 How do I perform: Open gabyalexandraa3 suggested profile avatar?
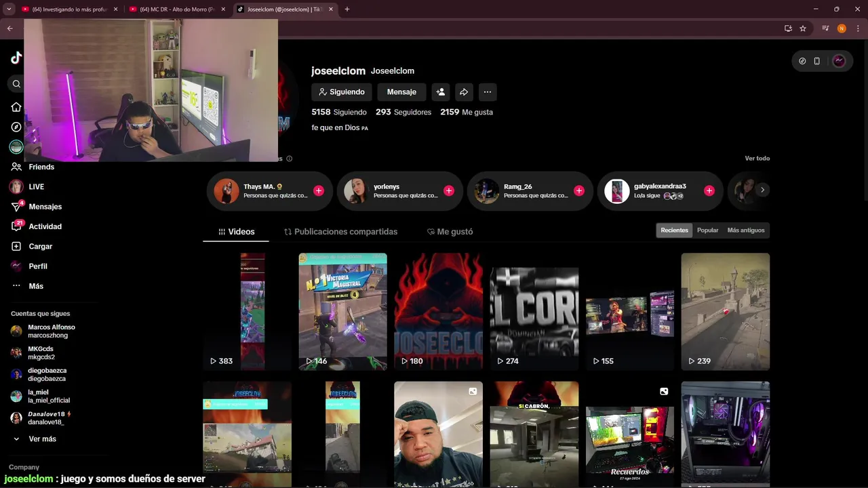[617, 191]
